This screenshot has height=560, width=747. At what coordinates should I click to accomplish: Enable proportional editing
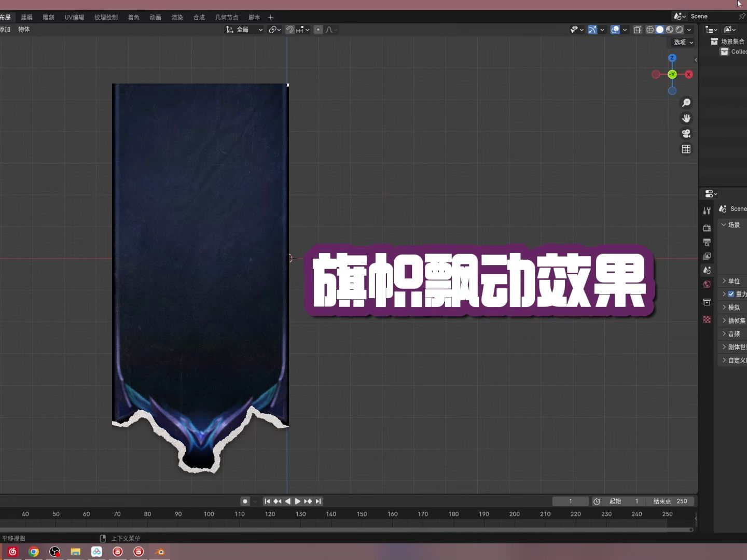[317, 30]
